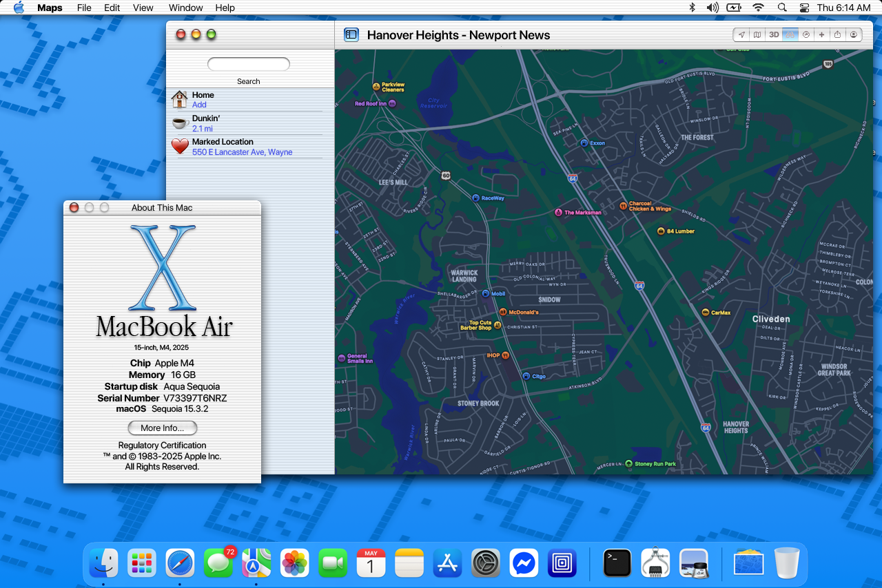Screen dimensions: 882x588
Task: Open Messages with 72 badge
Action: point(218,563)
